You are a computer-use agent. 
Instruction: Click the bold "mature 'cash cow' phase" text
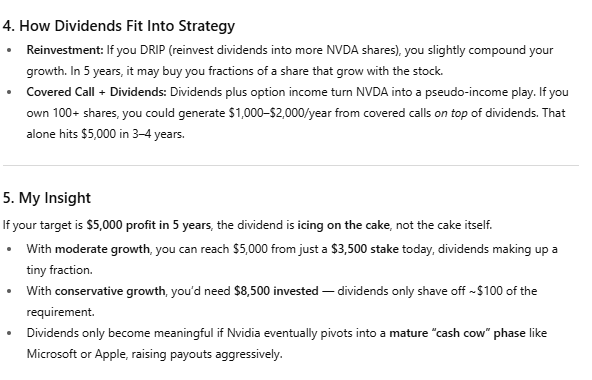pos(457,333)
